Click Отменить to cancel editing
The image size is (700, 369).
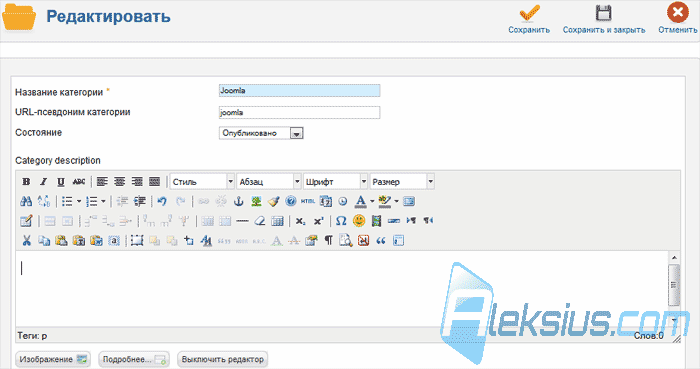678,19
